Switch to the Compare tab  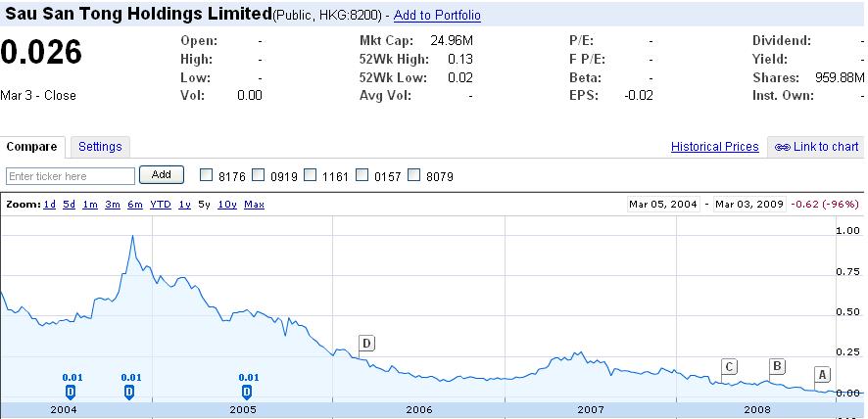coord(32,147)
